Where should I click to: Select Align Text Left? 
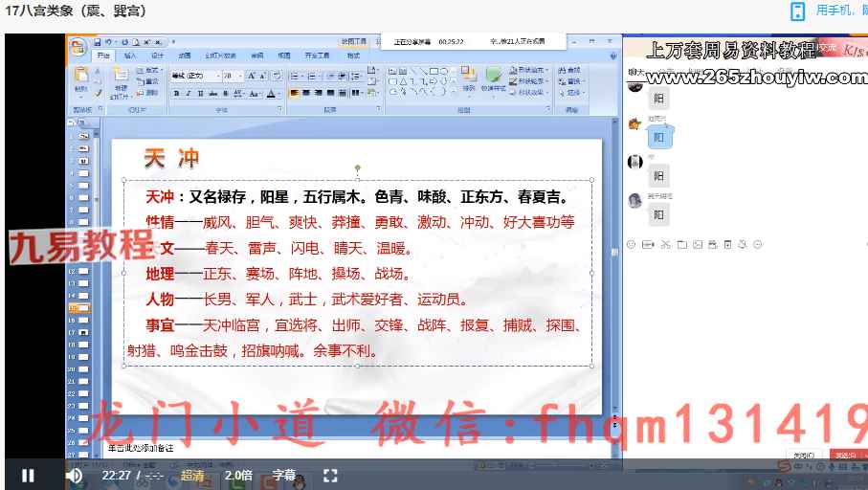coord(295,93)
